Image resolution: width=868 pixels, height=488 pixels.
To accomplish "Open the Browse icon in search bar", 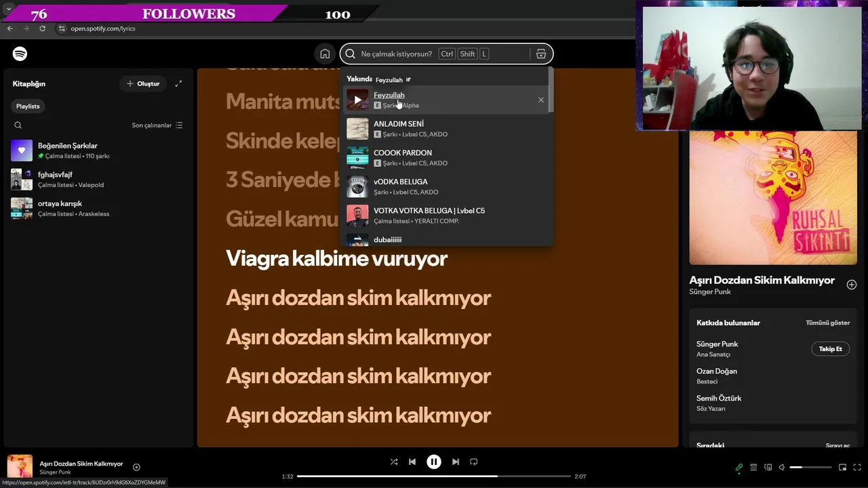I will pos(540,54).
